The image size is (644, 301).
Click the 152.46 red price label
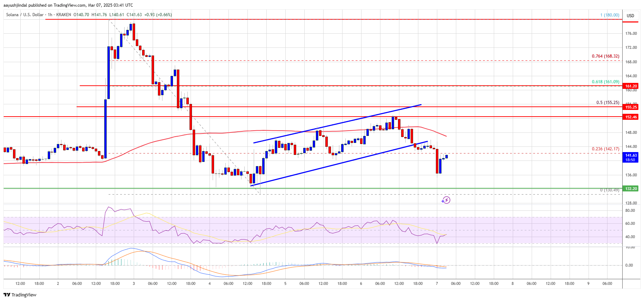[x=631, y=117]
